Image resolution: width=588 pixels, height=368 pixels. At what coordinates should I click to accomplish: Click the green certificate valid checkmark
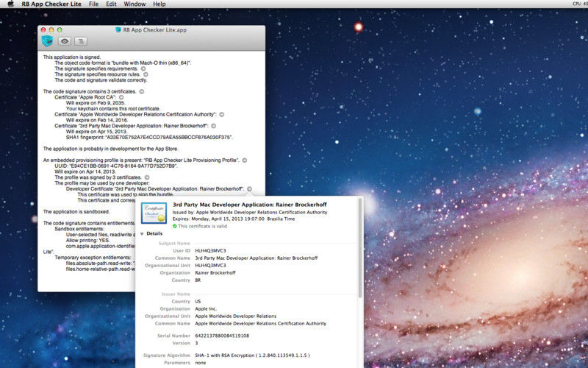[x=175, y=226]
